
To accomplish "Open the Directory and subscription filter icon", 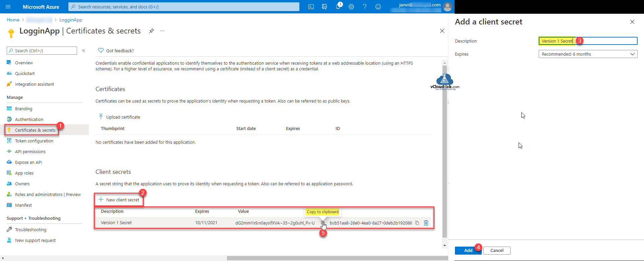I will coord(325,7).
